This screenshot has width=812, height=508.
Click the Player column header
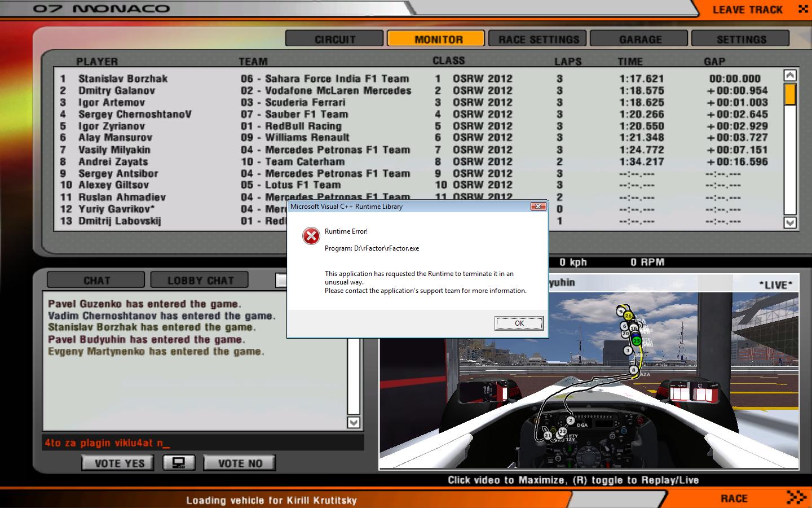pyautogui.click(x=97, y=61)
